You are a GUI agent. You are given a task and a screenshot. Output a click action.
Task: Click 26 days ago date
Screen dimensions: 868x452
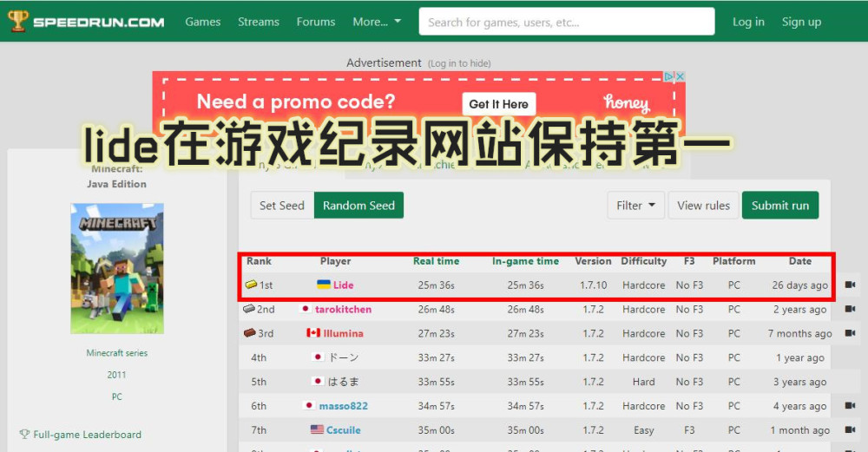[800, 285]
